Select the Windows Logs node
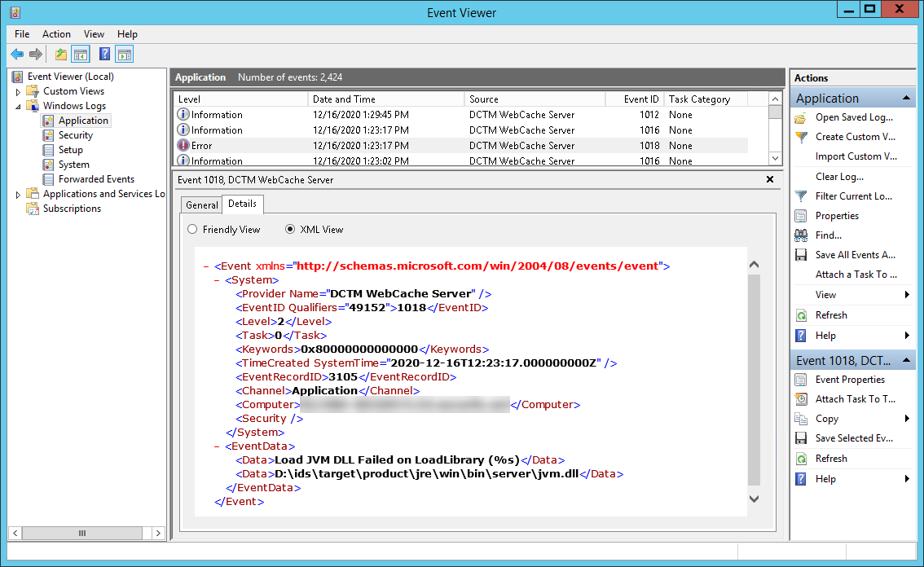Viewport: 924px width, 567px height. [74, 106]
